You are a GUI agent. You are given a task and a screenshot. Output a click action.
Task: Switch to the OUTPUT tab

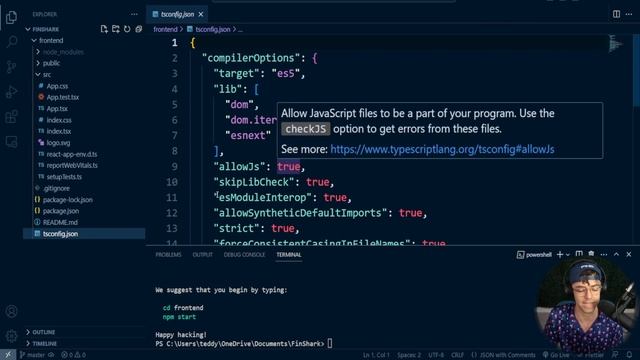point(202,255)
